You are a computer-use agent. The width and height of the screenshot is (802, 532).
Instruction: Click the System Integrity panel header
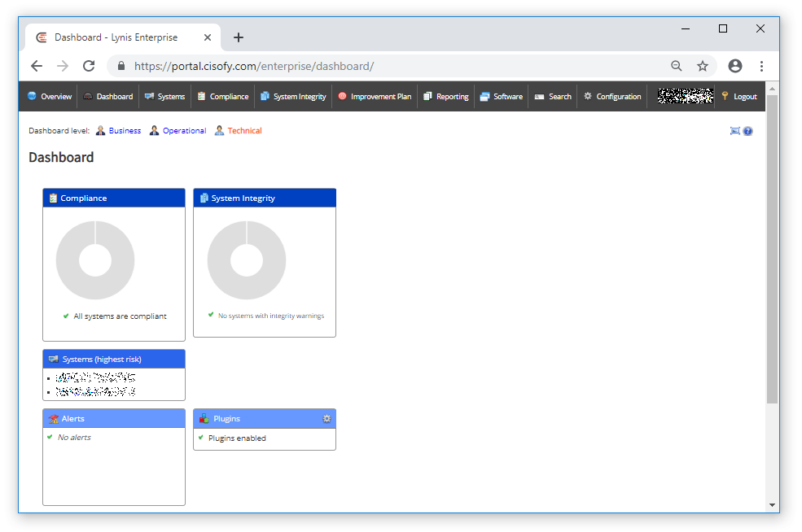coord(265,198)
